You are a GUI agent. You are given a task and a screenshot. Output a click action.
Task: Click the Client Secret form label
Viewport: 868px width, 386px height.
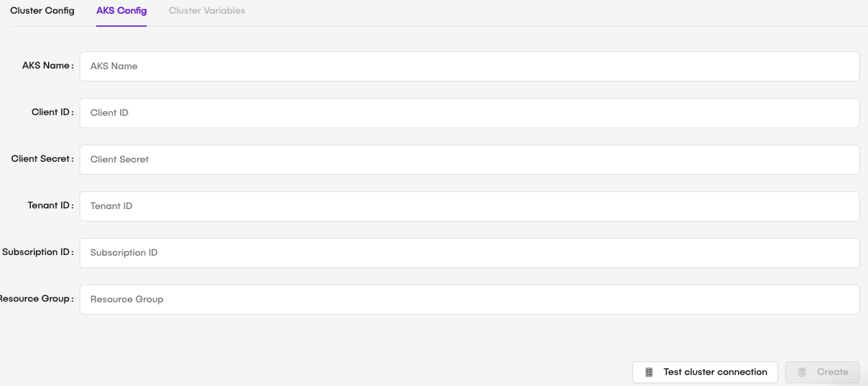click(41, 159)
